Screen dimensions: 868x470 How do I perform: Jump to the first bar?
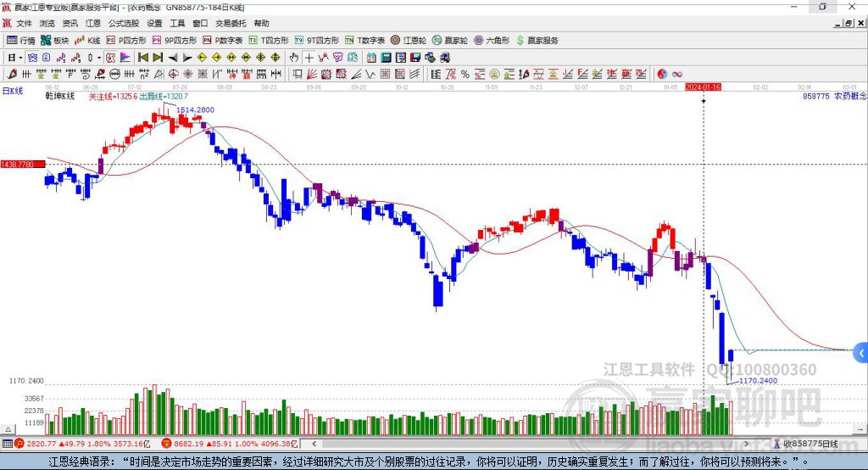pos(142,58)
